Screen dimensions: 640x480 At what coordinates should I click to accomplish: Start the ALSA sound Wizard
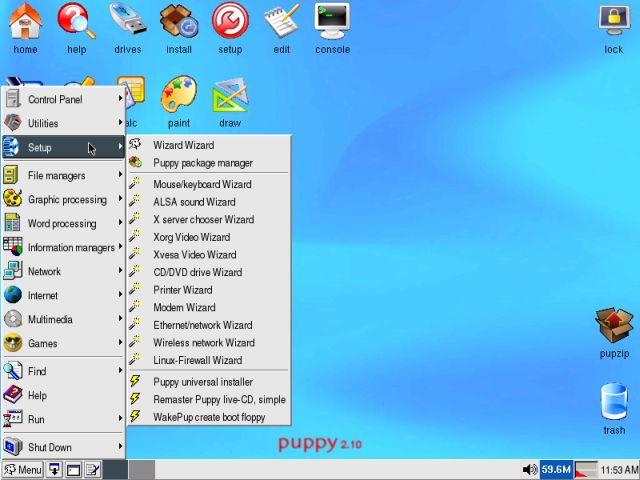(x=209, y=202)
